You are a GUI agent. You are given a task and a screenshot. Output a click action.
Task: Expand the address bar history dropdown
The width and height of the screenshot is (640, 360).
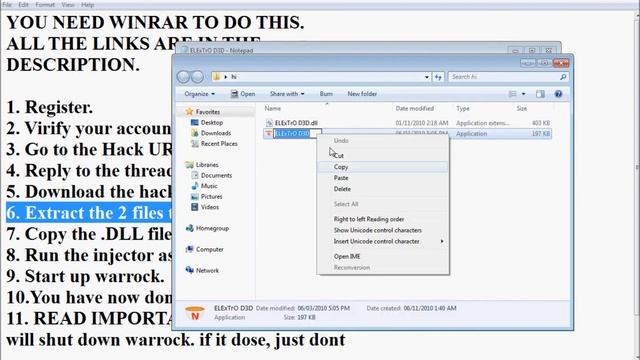coord(427,77)
